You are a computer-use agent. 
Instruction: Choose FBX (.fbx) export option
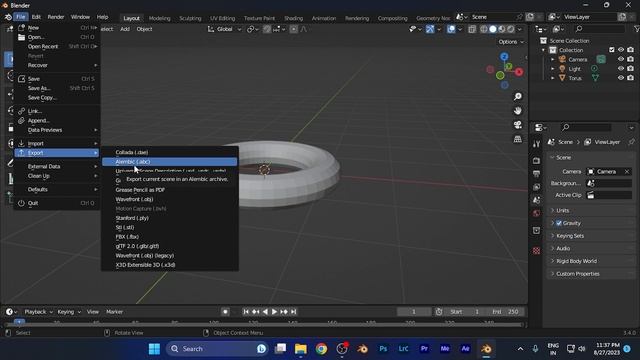click(x=169, y=237)
